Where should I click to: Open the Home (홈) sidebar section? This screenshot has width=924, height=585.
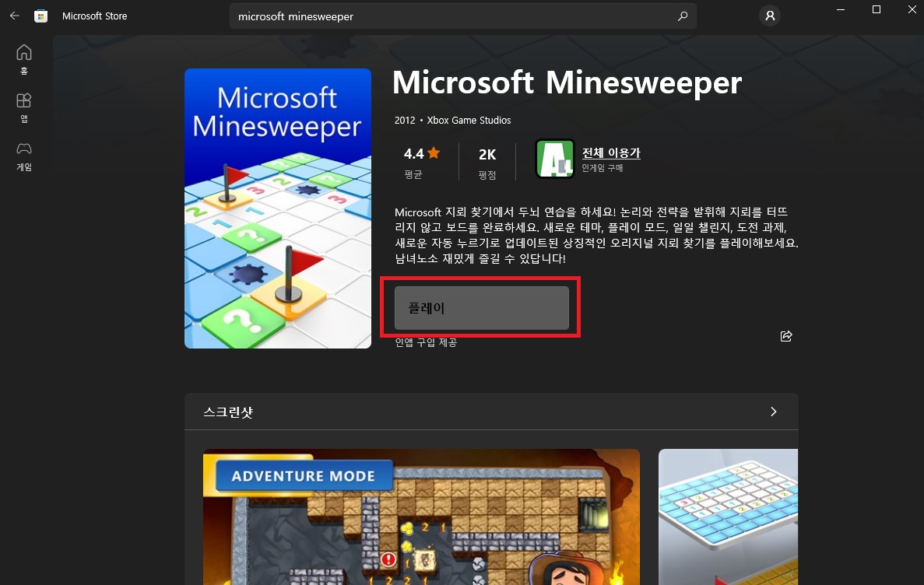pyautogui.click(x=24, y=59)
